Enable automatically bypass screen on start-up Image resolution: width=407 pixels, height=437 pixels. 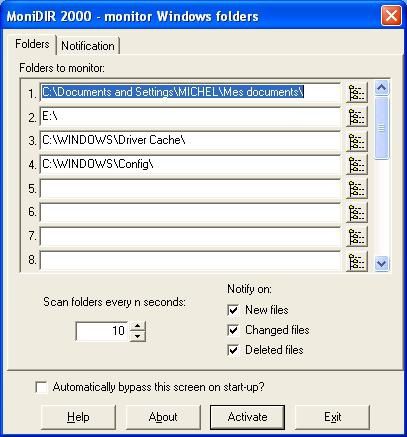click(41, 387)
